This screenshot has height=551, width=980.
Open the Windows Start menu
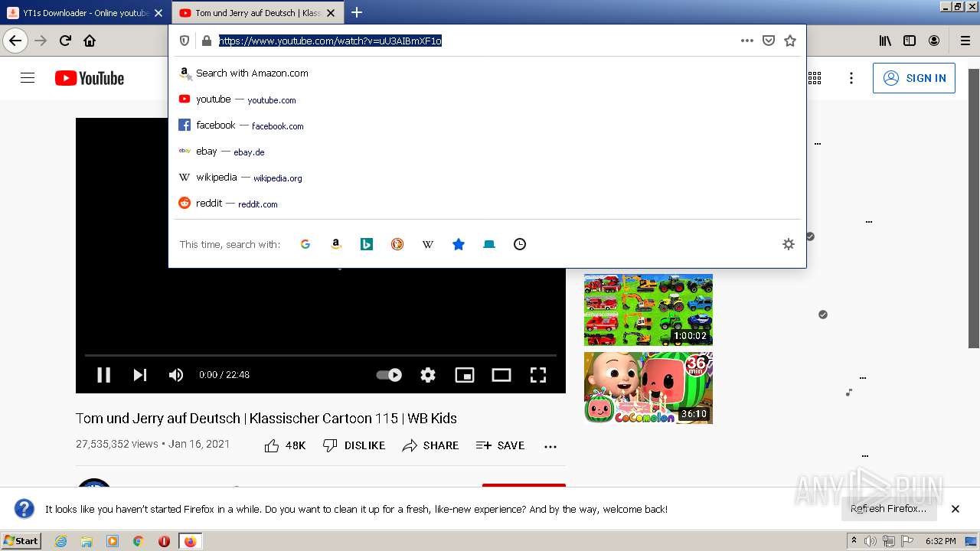click(x=21, y=541)
